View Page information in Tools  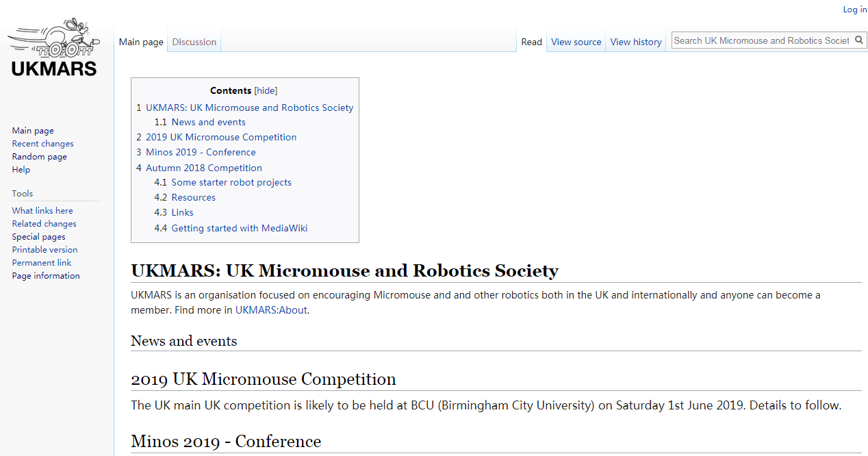click(x=46, y=276)
